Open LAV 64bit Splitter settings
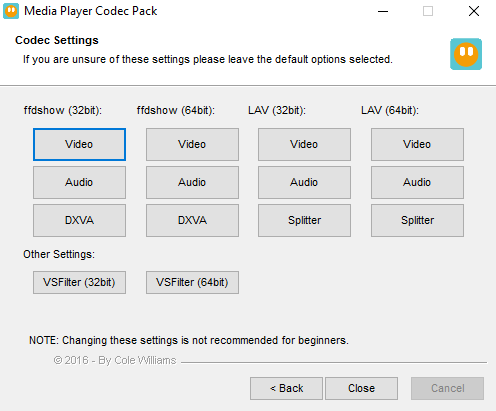 tap(417, 220)
